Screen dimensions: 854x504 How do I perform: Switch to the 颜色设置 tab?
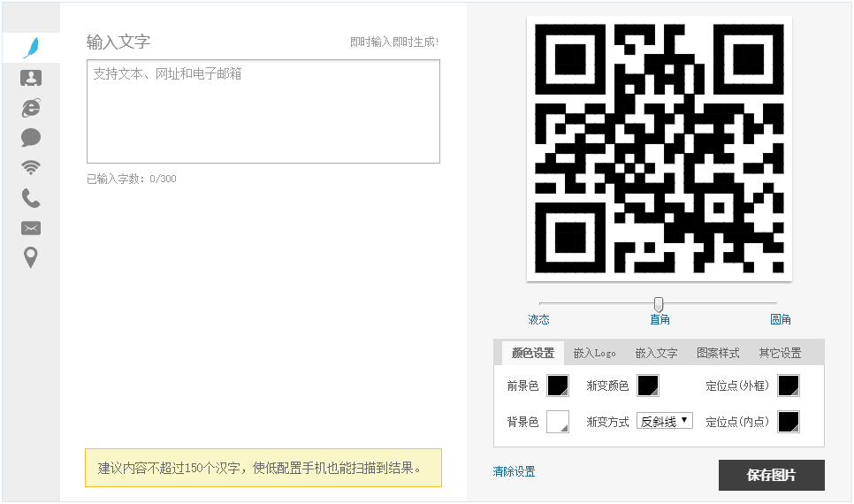533,353
